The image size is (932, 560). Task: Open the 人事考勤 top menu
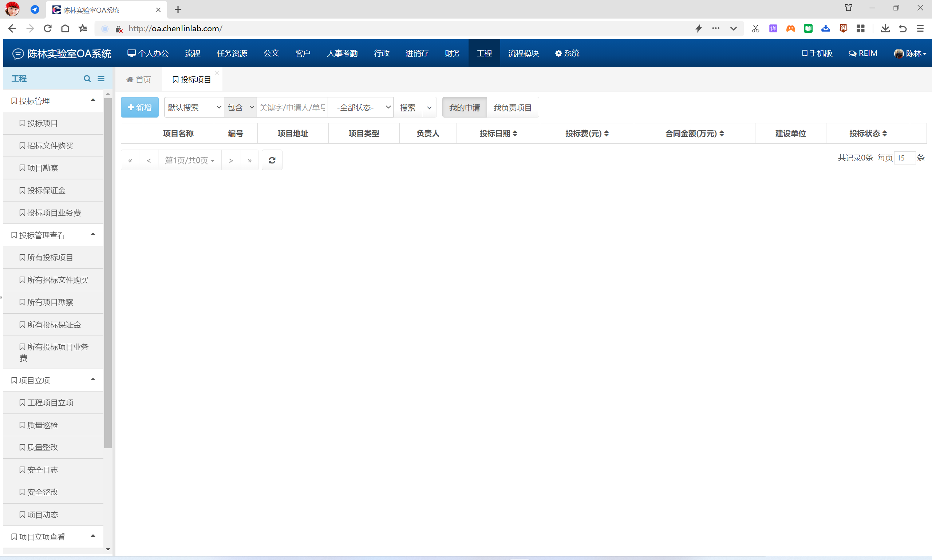pos(342,53)
